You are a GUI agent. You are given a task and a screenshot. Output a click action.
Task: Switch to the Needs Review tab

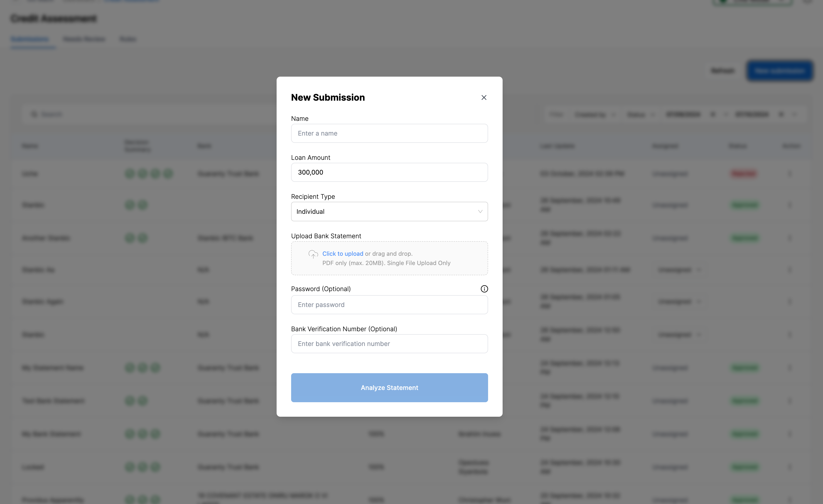click(84, 39)
